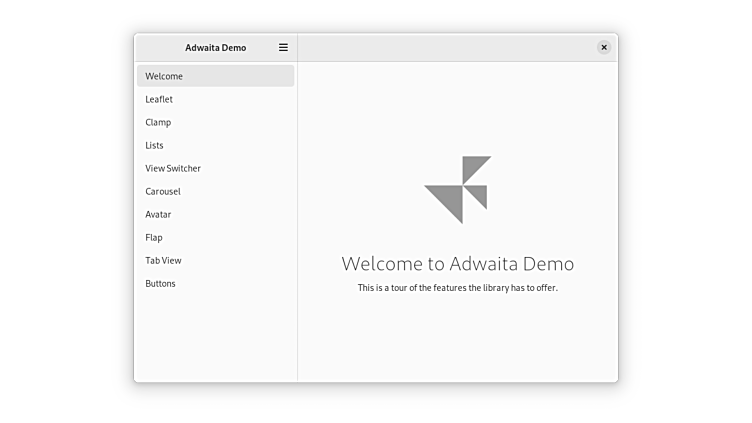This screenshot has height=423, width=752.
Task: Click the divider between sidebar and content
Action: click(297, 220)
